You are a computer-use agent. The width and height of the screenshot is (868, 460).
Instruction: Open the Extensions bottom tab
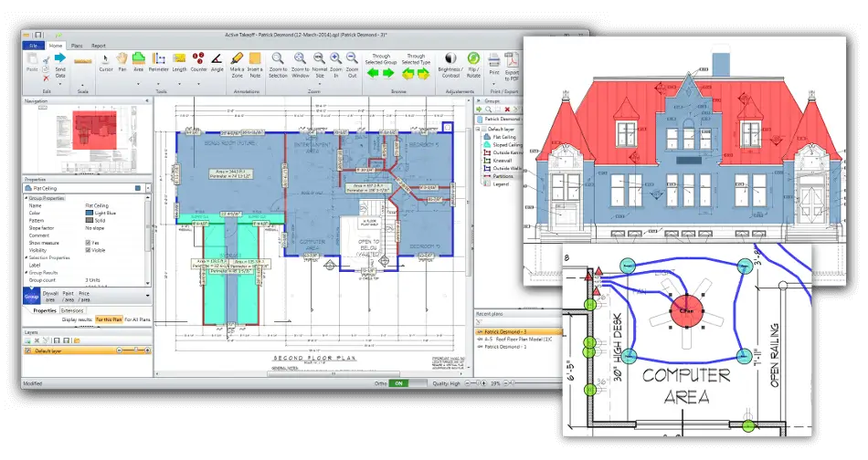coord(72,310)
